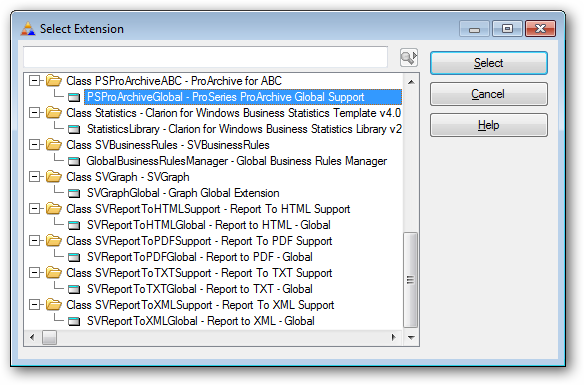Collapse the Class SVReportToXMLSupport node

point(35,305)
